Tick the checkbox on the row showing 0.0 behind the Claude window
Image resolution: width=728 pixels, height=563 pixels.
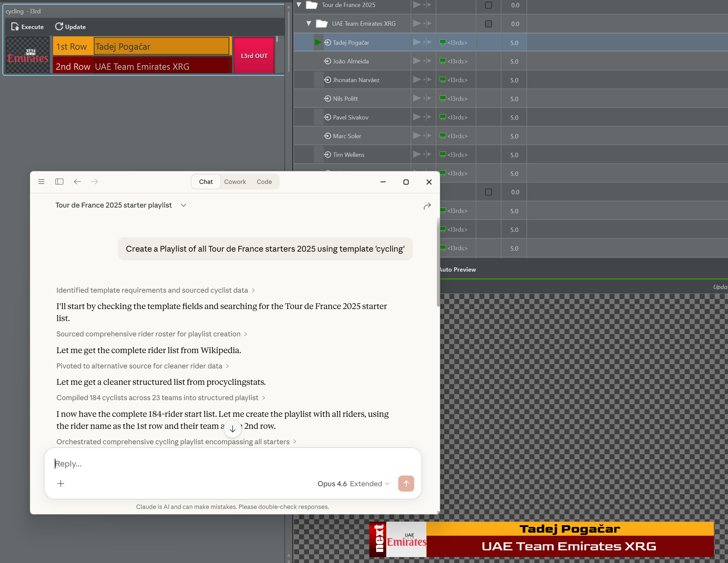[x=488, y=192]
